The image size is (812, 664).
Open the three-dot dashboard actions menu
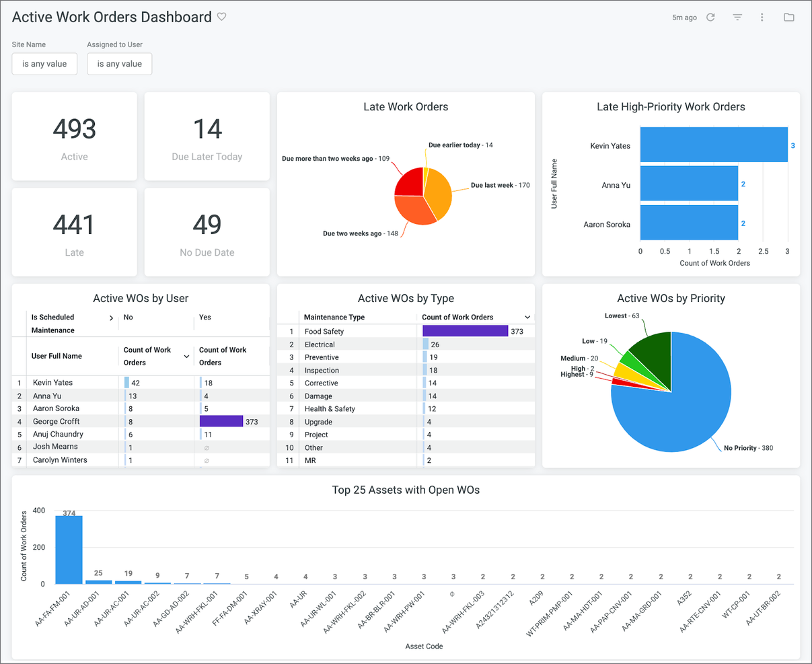[x=762, y=17]
